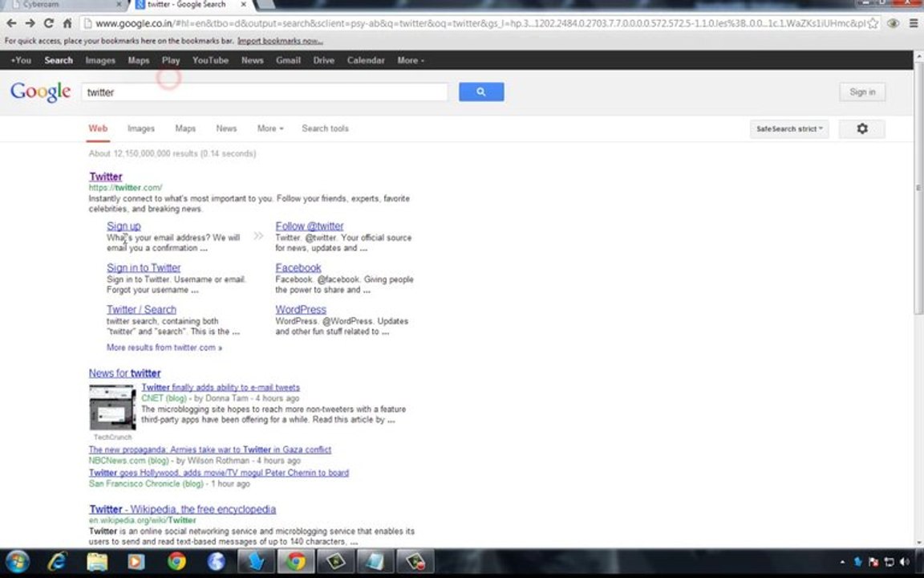
Task: Open the Gaza conflict propaganda article
Action: [210, 450]
